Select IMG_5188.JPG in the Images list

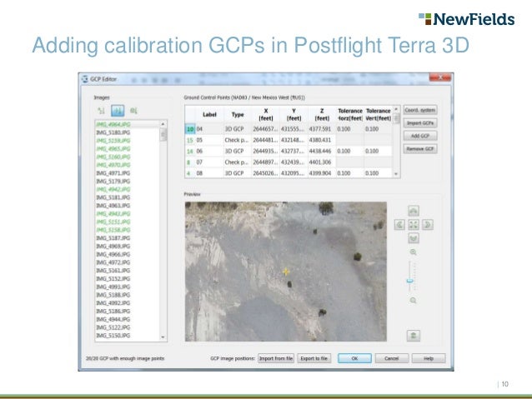[x=128, y=295]
